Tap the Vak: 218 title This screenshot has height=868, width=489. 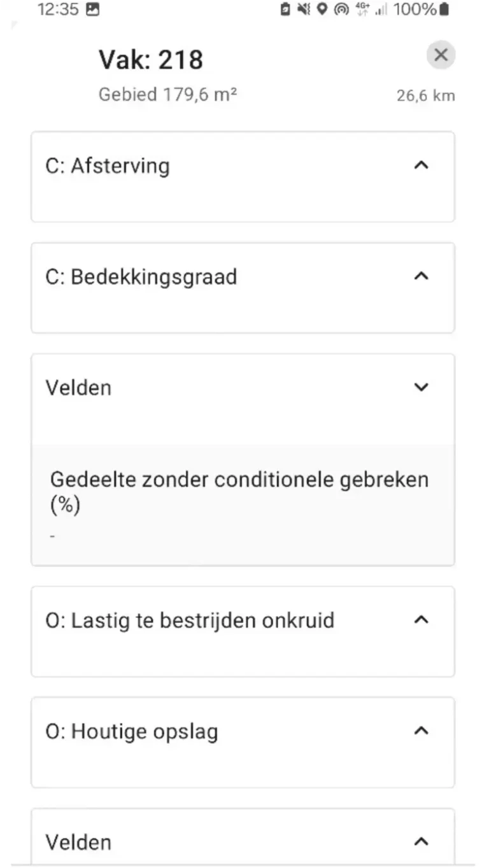coord(151,60)
